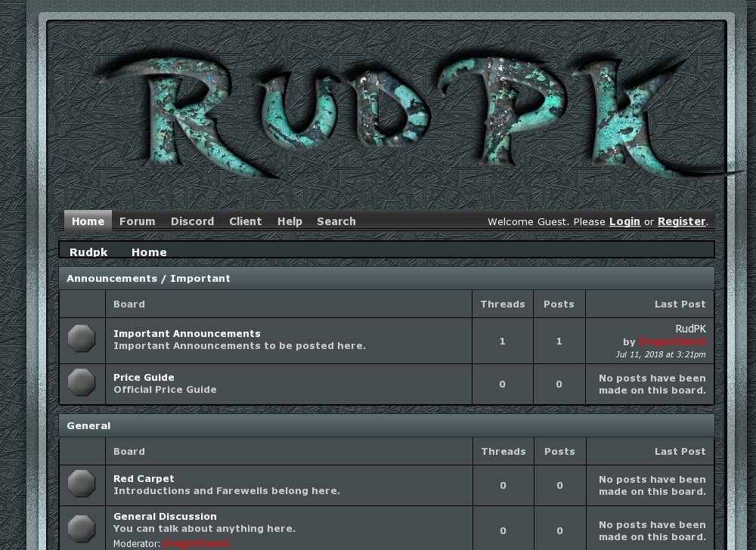Open the Client page
This screenshot has height=550, width=756.
(x=245, y=221)
